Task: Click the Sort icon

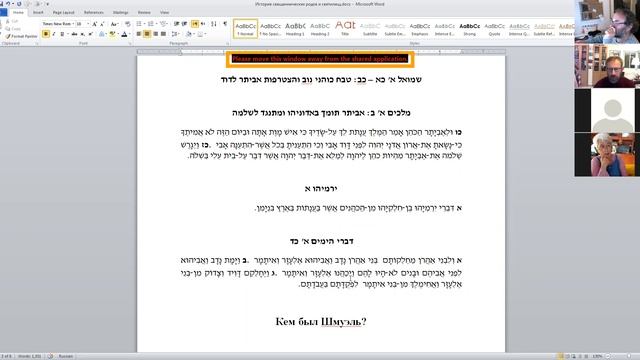Action: click(x=213, y=24)
